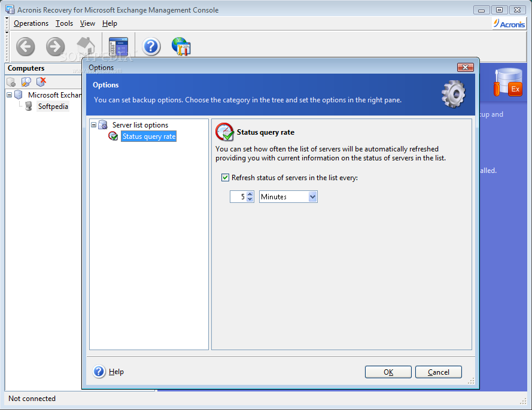
Task: Increase refresh interval with up arrow
Action: pos(250,194)
